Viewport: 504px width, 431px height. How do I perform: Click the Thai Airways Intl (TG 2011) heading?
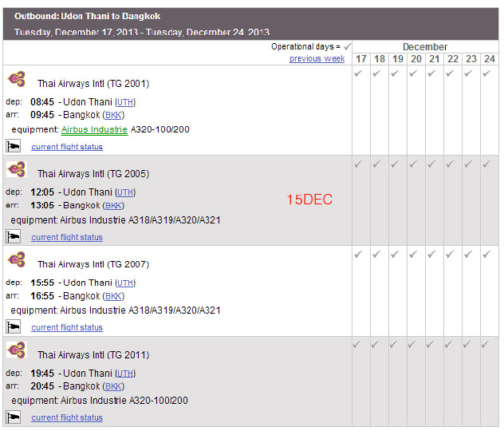[x=93, y=355]
